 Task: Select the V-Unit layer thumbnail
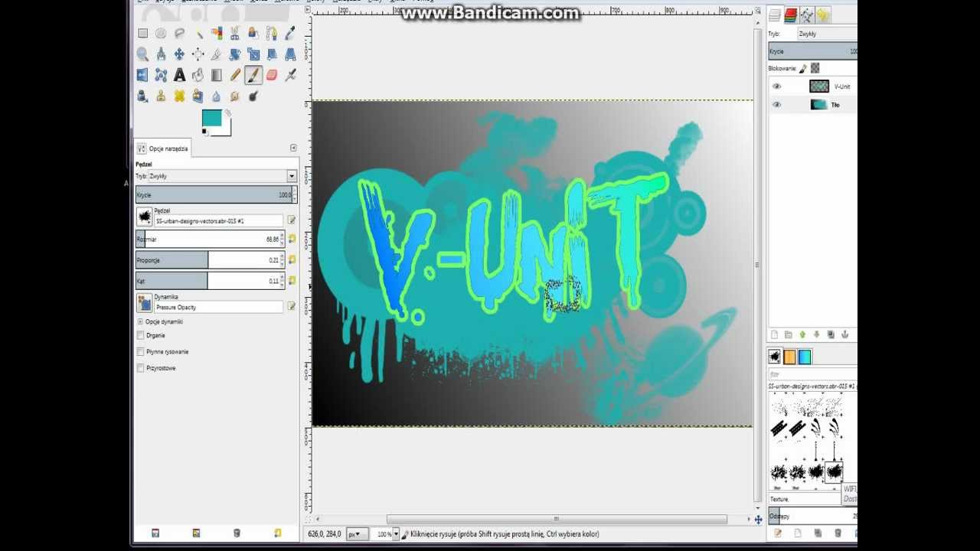point(819,86)
